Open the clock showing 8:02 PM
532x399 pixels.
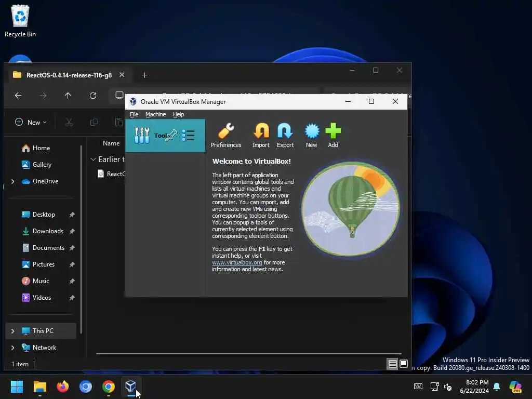[x=474, y=387]
